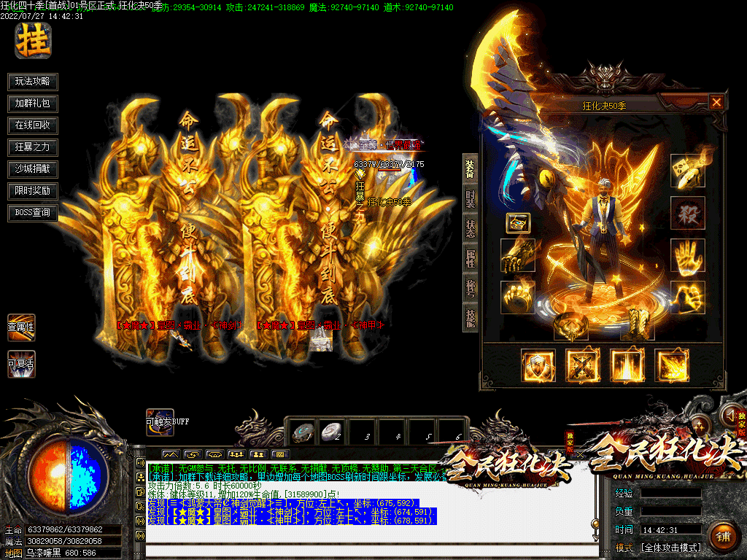Switch to the 属性 tab
This screenshot has width=747, height=560.
(471, 257)
